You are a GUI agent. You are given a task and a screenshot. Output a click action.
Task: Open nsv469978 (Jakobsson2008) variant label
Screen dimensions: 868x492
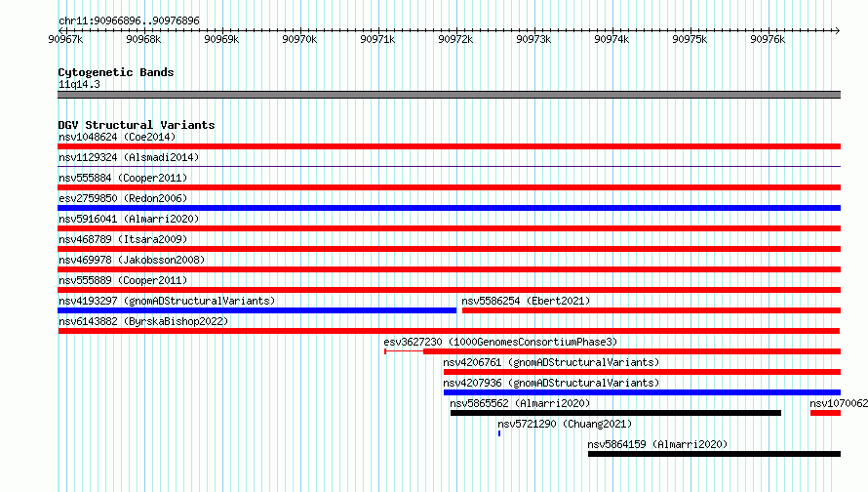click(x=132, y=260)
